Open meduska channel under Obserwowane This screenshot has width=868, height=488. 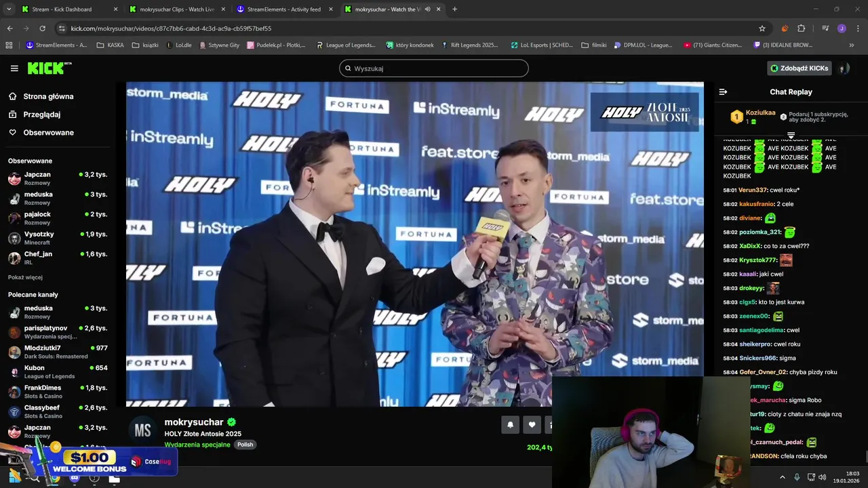58,198
